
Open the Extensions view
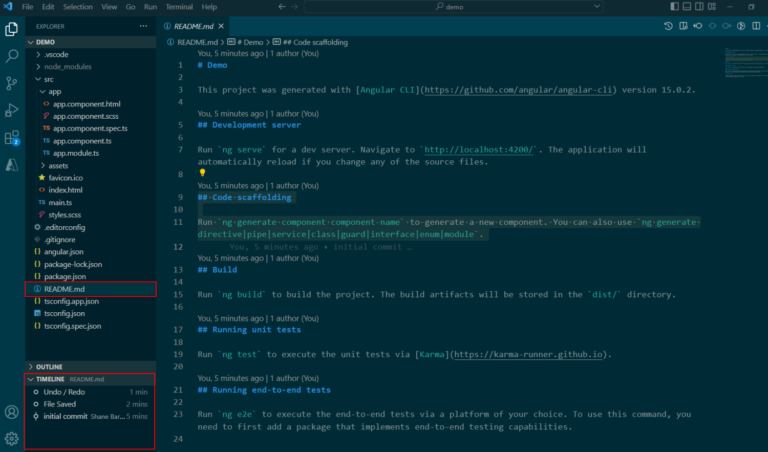point(12,138)
